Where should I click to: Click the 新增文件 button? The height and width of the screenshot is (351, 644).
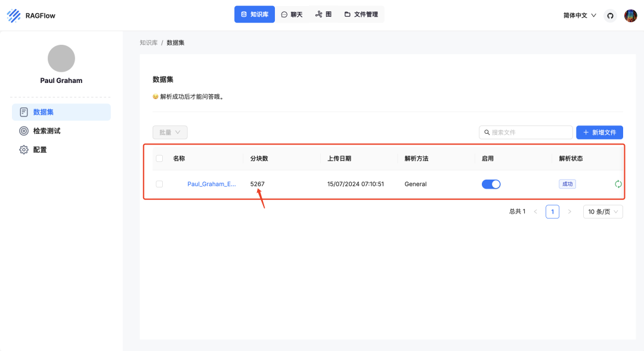[x=599, y=132]
